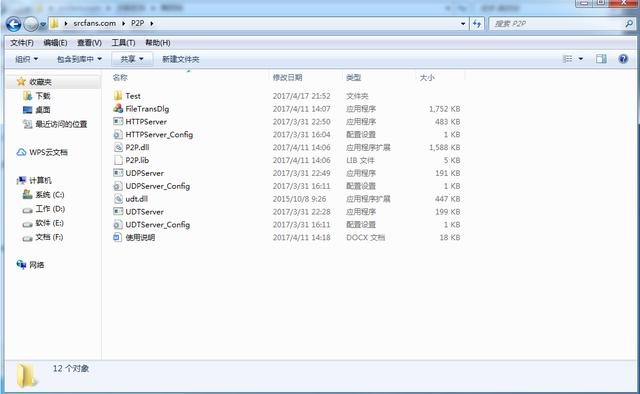Image resolution: width=640 pixels, height=394 pixels.
Task: Expand the chevron after P2P in path
Action: [x=152, y=24]
